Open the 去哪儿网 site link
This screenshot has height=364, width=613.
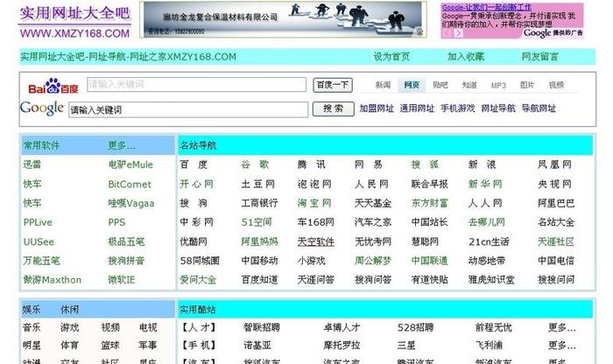[487, 222]
